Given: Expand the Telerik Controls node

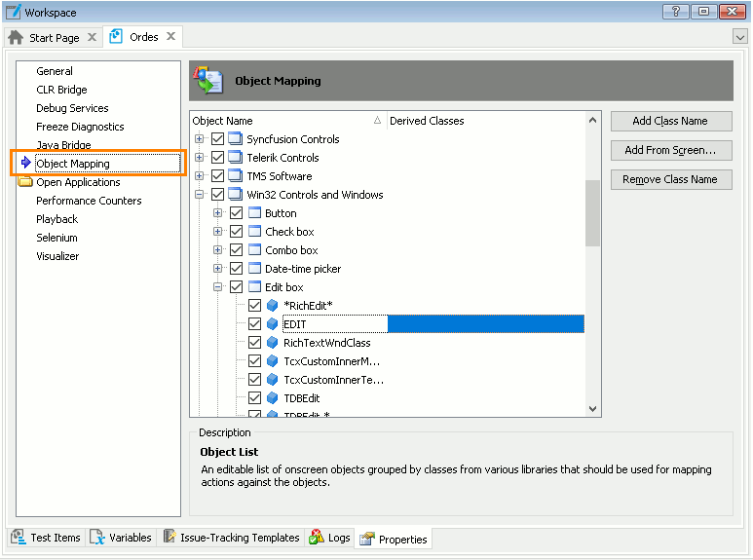Looking at the screenshot, I should (200, 158).
